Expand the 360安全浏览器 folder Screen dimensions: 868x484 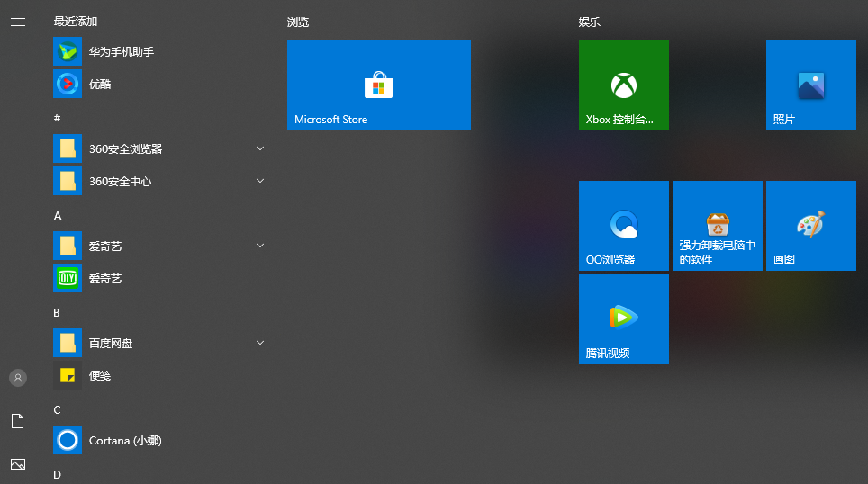(260, 148)
